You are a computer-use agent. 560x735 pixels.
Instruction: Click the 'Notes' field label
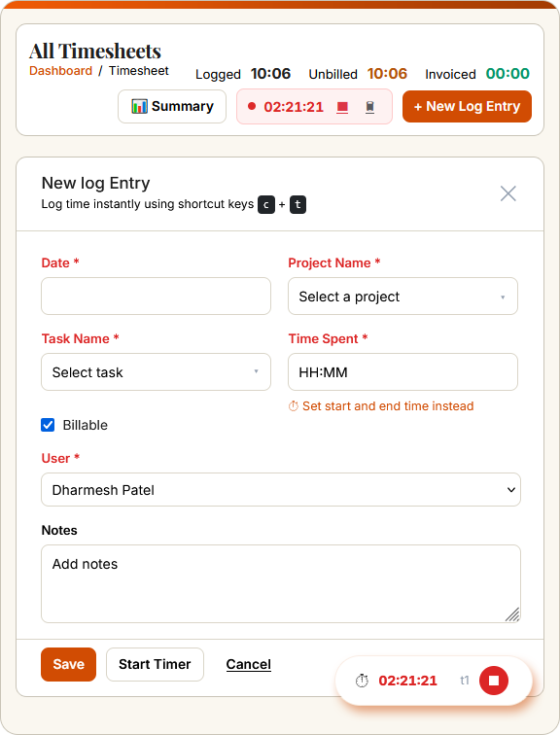[x=59, y=530]
